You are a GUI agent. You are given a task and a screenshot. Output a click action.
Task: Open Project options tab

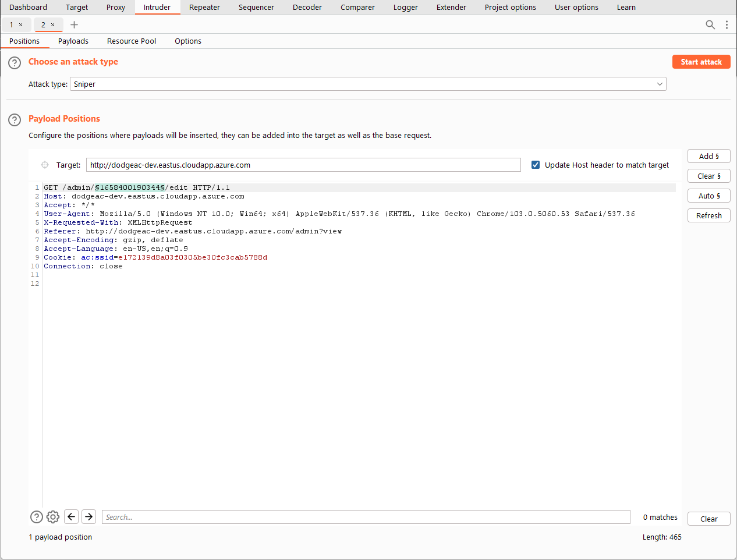[511, 8]
